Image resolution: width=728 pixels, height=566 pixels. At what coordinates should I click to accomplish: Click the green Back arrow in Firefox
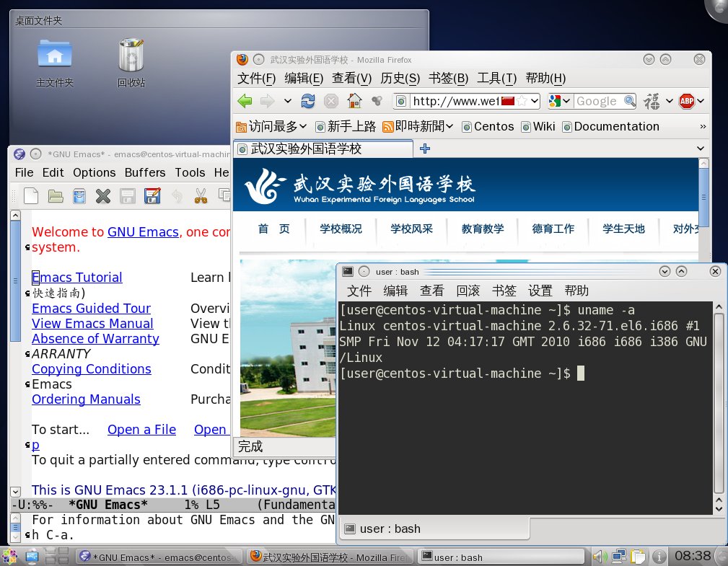pos(245,101)
